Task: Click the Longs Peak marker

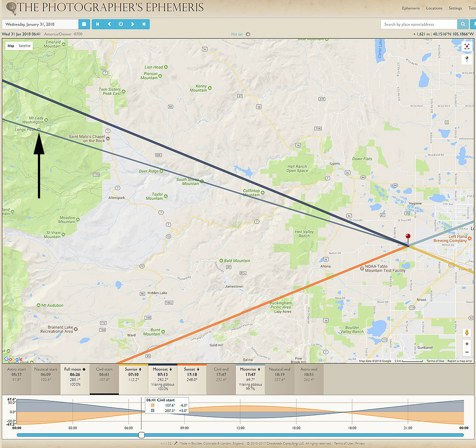Action: 39,130
